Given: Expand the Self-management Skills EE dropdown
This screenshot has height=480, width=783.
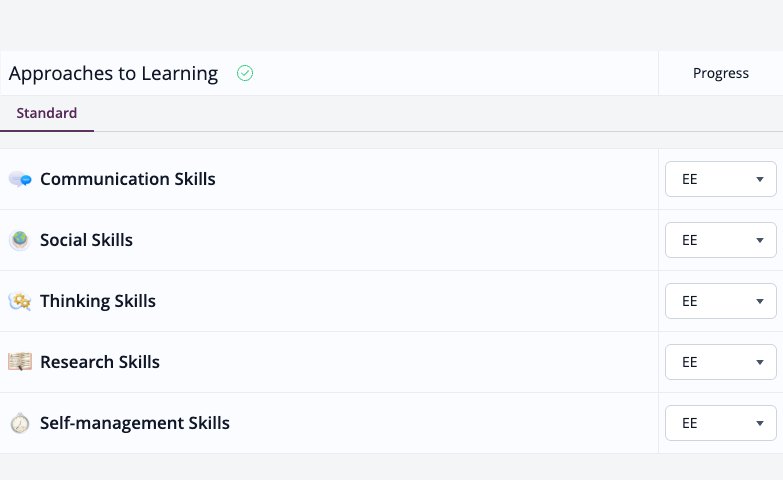Looking at the screenshot, I should tap(721, 423).
